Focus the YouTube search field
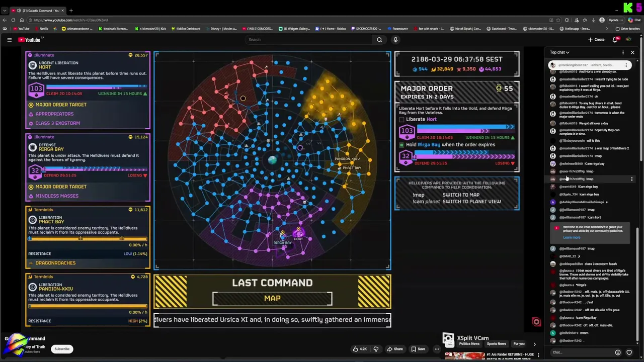This screenshot has width=644, height=362. [309, 40]
